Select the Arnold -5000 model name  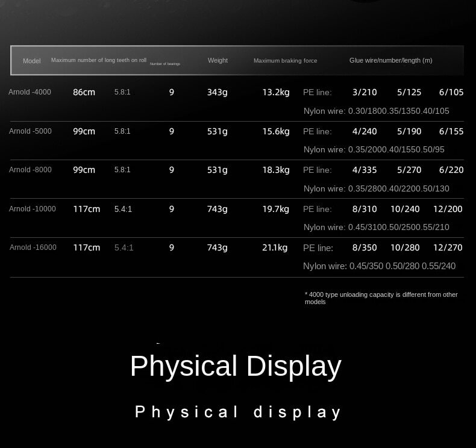click(30, 131)
